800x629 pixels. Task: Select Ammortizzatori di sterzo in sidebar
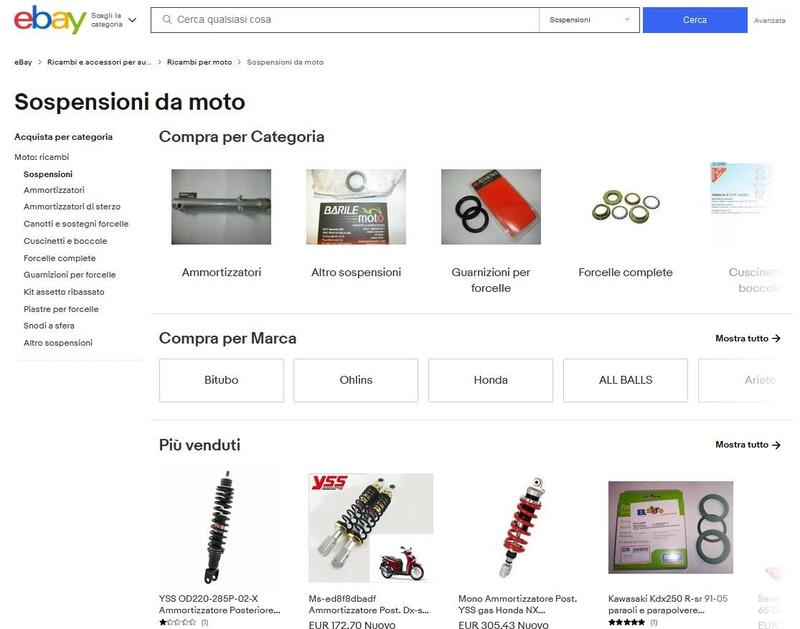[x=72, y=207]
